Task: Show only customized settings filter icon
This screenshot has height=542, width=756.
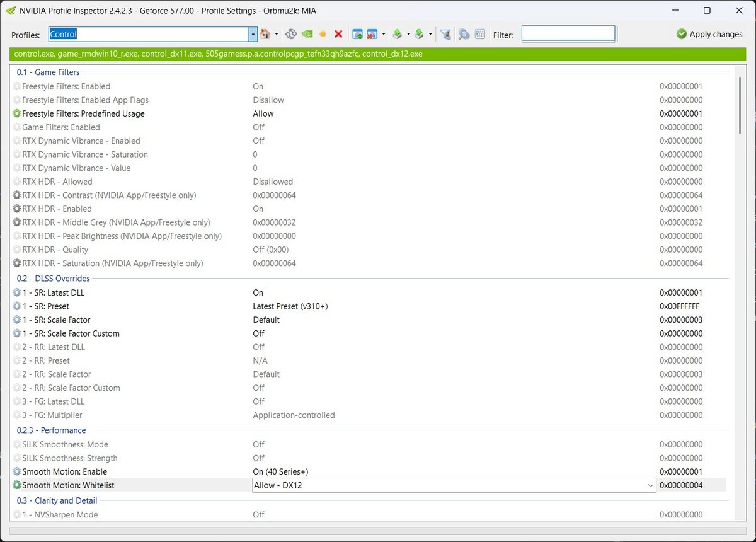Action: pyautogui.click(x=445, y=34)
